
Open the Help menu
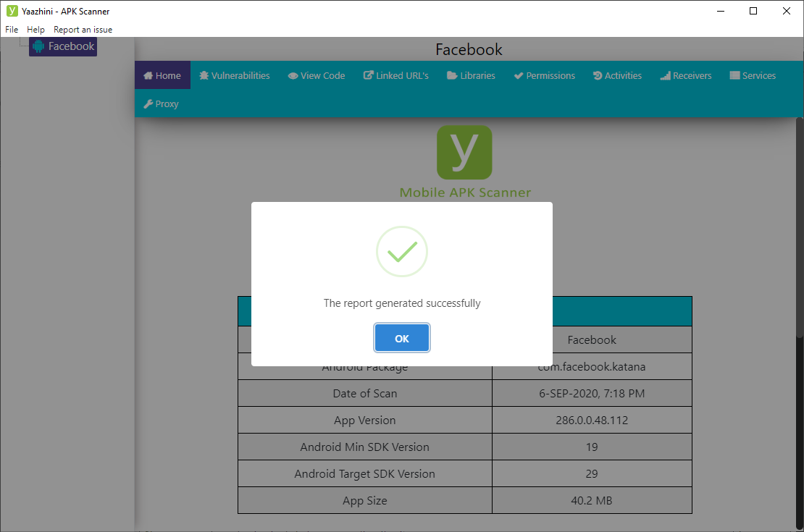tap(36, 30)
